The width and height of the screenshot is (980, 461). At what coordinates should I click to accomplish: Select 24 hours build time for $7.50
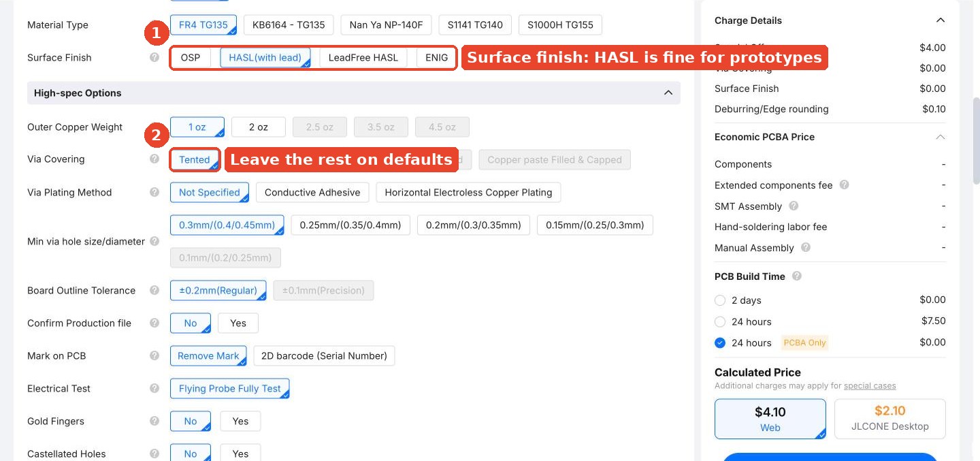point(720,321)
